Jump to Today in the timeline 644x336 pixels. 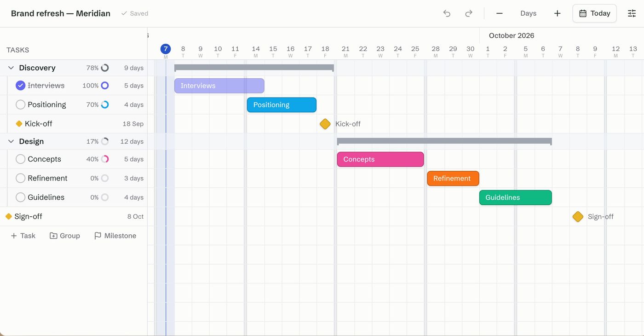tap(594, 13)
